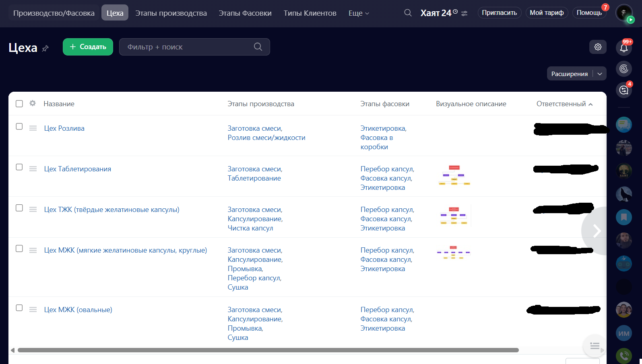Open the notifications bell icon
Screen dimensions: 642x364
tap(623, 48)
